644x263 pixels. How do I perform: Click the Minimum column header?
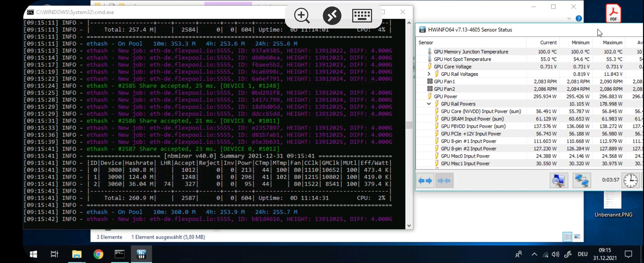click(x=575, y=42)
